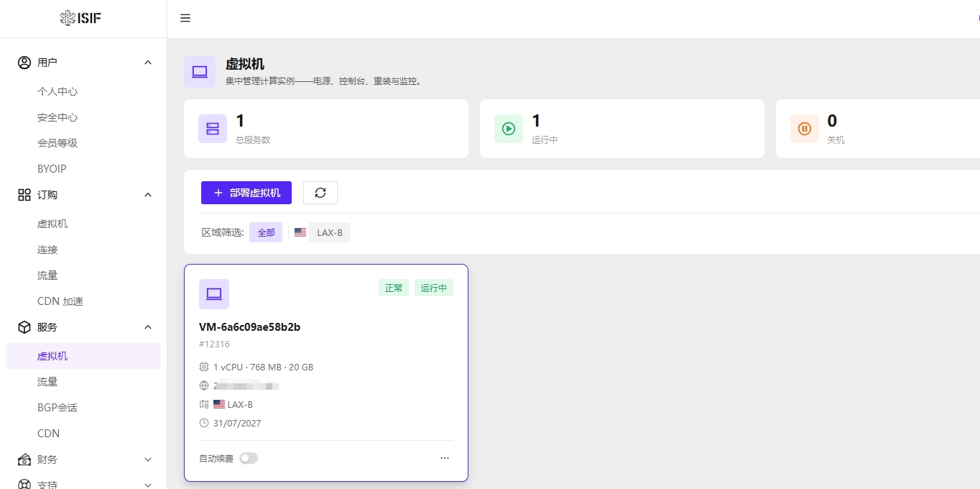Collapse the 服务 section
Viewport: 980px width, 489px height.
coord(148,327)
